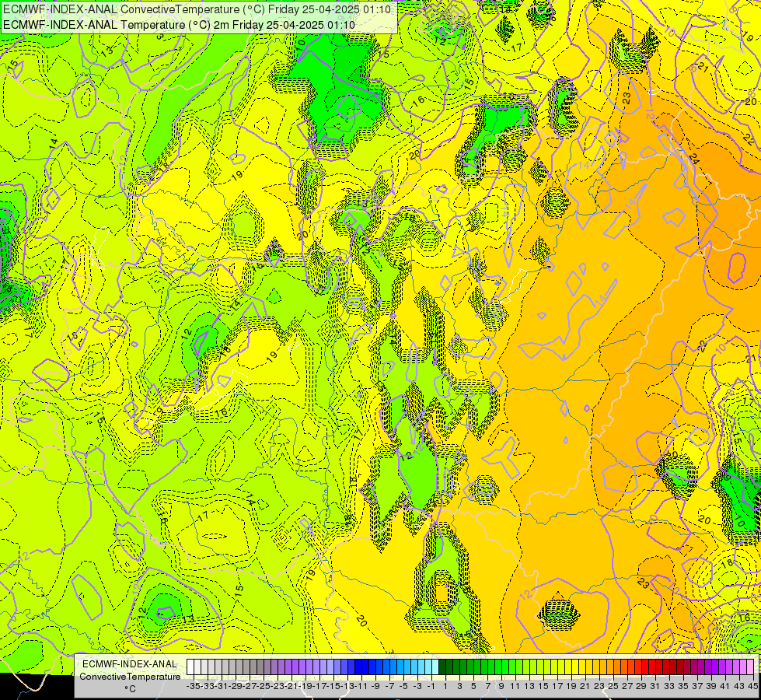Click legend scale value '-23'
Image resolution: width=761 pixels, height=700 pixels.
click(278, 686)
